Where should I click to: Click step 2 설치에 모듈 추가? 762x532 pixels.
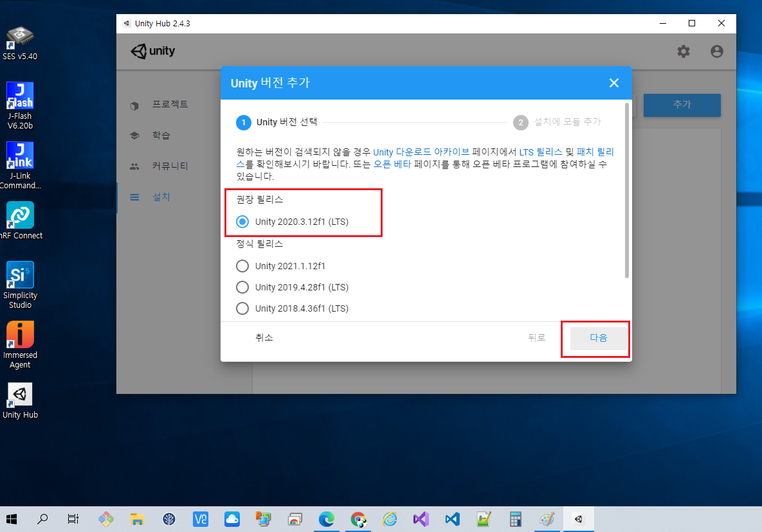[557, 122]
